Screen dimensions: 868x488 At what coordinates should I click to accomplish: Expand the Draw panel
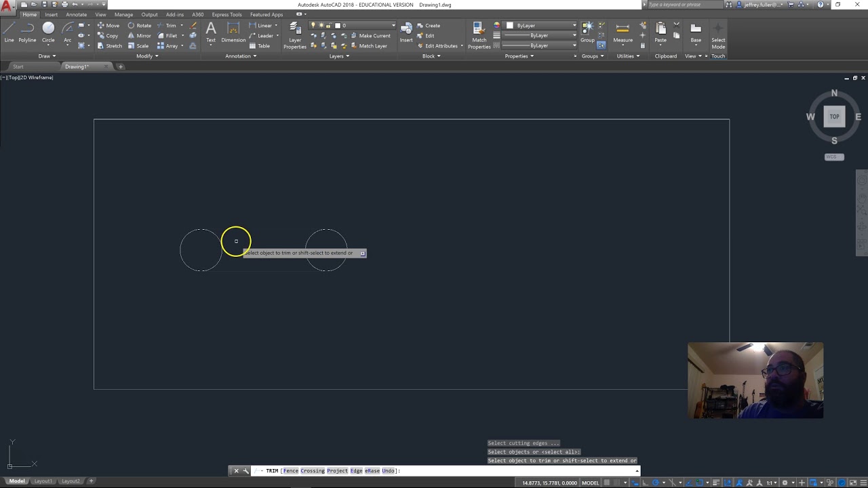pos(46,56)
